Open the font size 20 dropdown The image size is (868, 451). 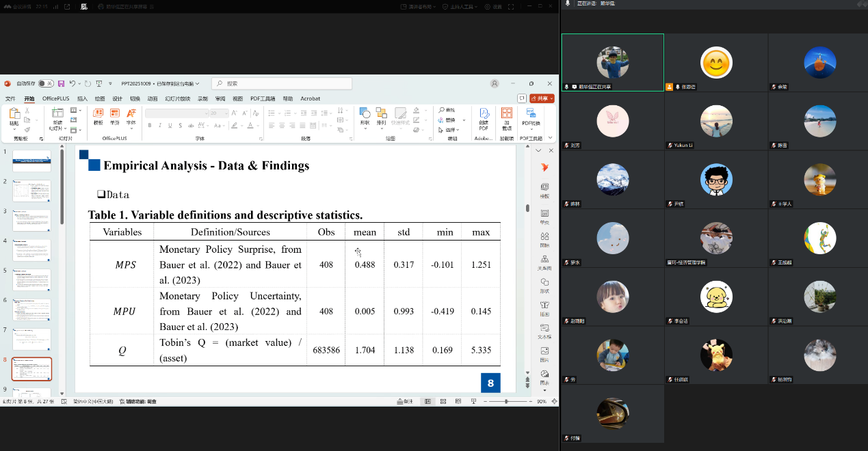coord(219,113)
